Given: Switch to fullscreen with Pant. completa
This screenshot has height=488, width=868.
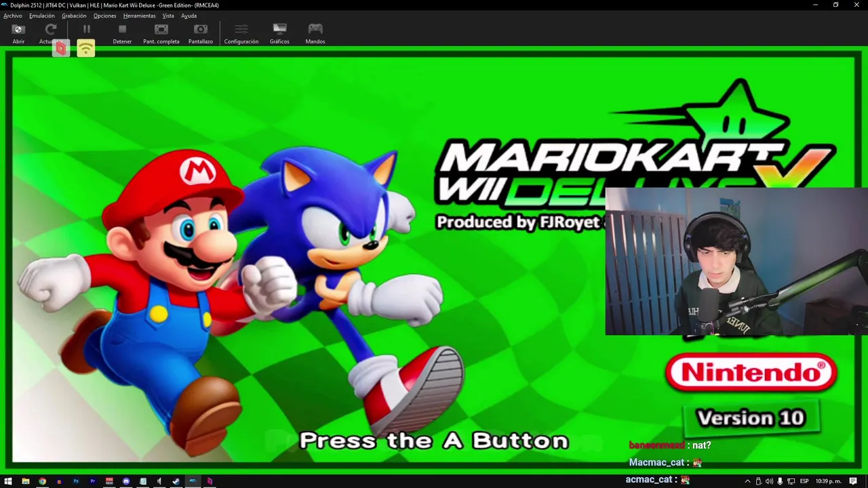Looking at the screenshot, I should pos(161,33).
